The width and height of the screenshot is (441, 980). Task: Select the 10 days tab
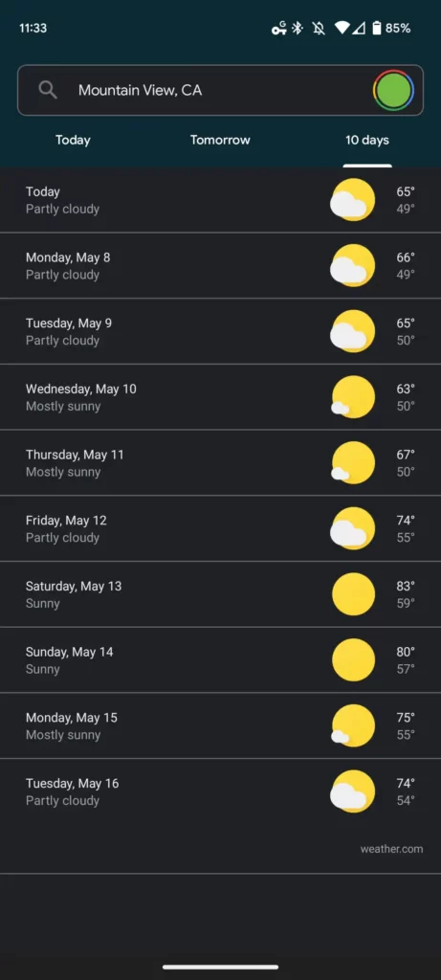click(367, 140)
